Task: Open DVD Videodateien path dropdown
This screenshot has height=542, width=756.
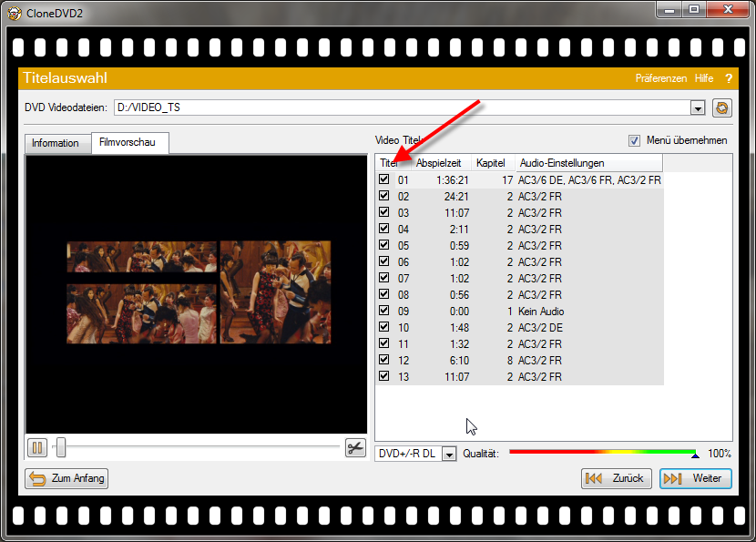Action: [x=698, y=107]
